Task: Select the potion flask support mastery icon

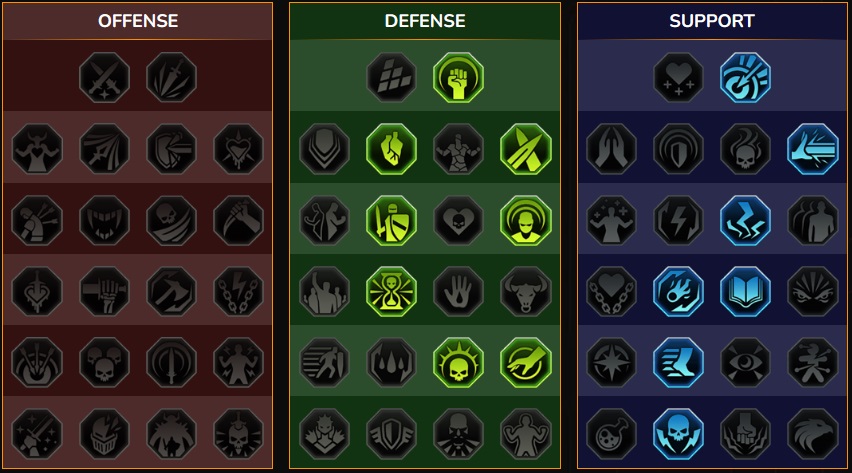Action: [x=611, y=434]
